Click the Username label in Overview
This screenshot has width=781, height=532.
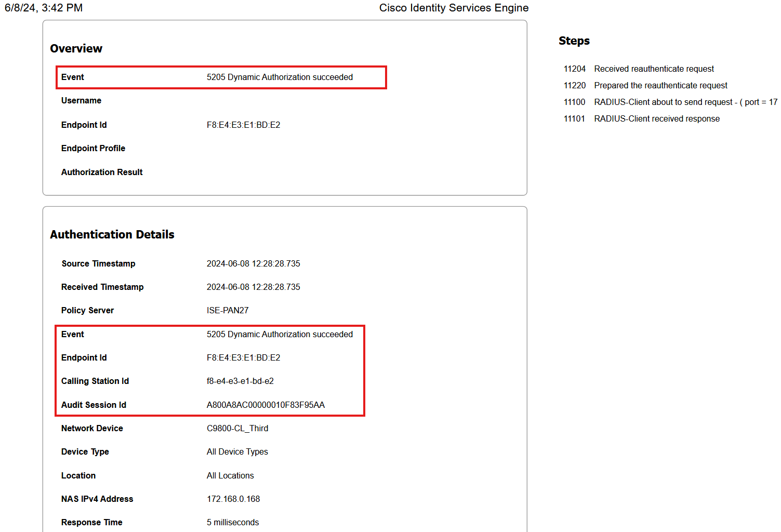point(81,101)
